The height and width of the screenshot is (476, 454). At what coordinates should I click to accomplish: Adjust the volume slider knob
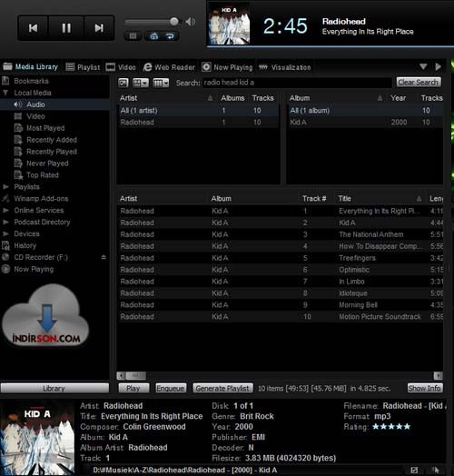pos(174,21)
